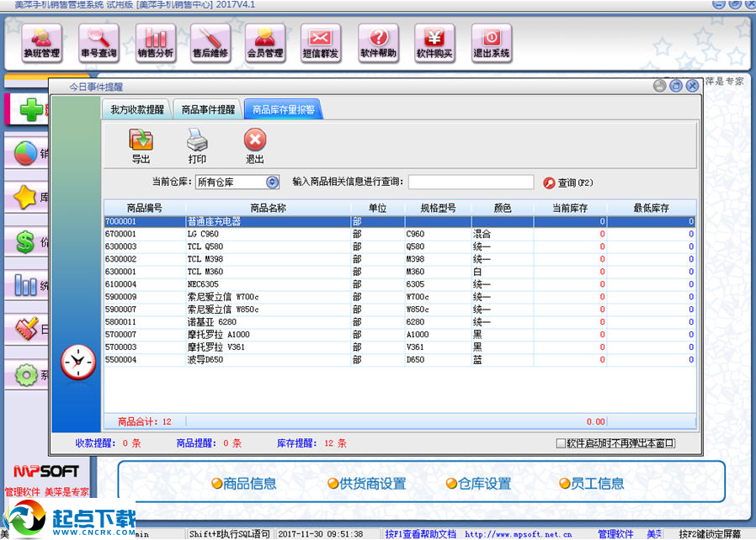Open the 会员管理 member management module
The width and height of the screenshot is (756, 540).
265,43
